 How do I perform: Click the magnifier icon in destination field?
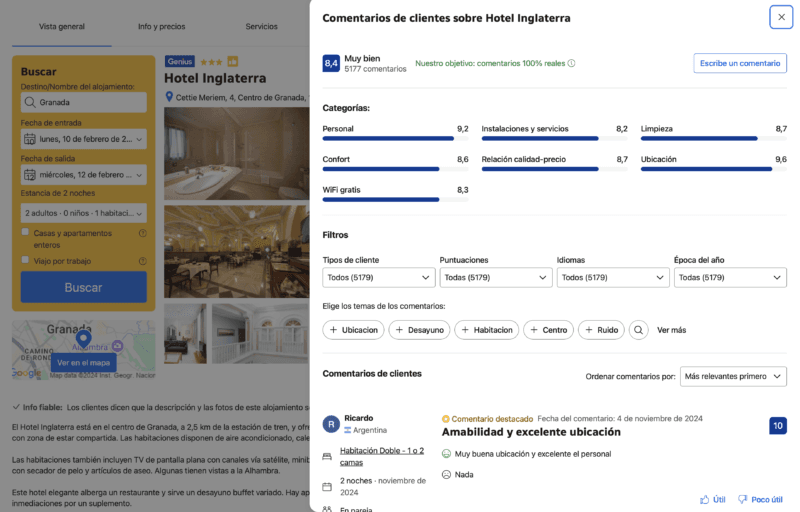[x=30, y=103]
